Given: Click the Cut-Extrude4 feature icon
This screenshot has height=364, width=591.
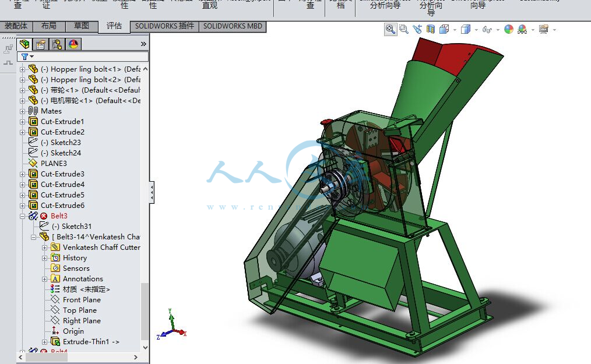Looking at the screenshot, I should point(33,184).
